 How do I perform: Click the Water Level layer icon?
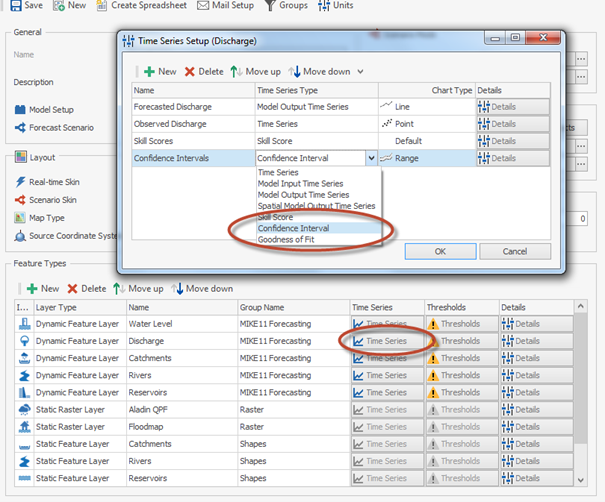[24, 324]
